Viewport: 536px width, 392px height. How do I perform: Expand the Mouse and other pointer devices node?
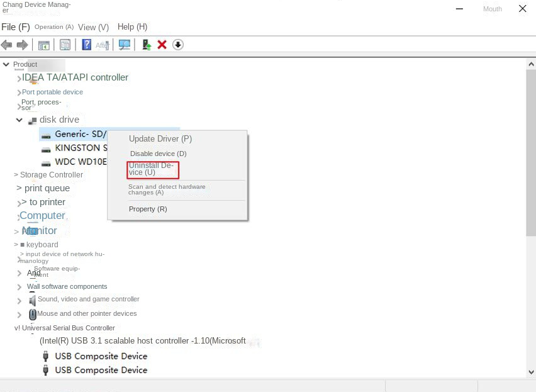(20, 315)
